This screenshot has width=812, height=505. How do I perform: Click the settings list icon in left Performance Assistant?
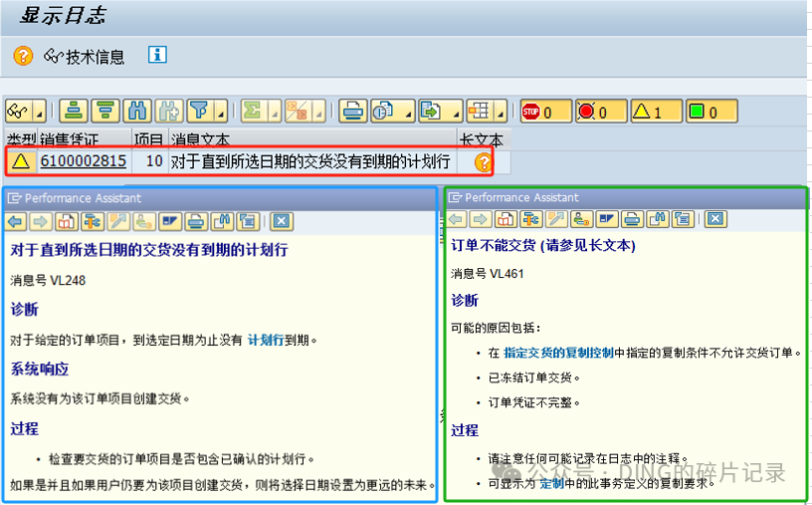coord(248,222)
